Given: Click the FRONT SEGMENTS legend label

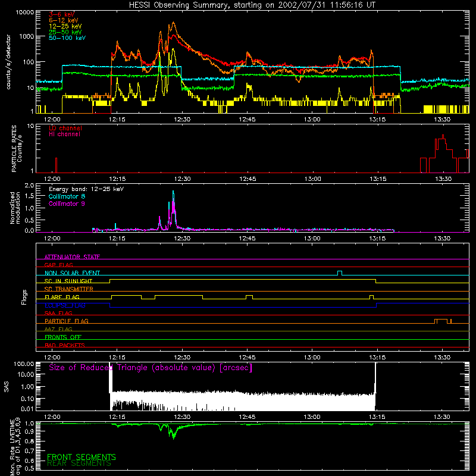Looking at the screenshot, I should (82, 457).
